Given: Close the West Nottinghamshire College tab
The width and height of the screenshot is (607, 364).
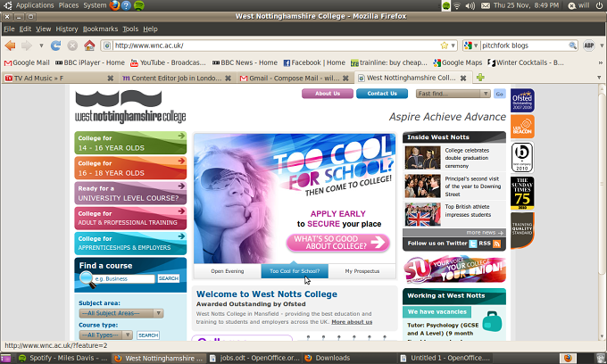Looking at the screenshot, I should tap(463, 79).
